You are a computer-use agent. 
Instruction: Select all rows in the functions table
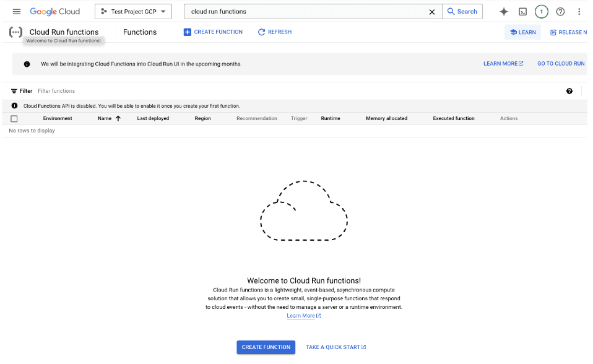coord(14,118)
